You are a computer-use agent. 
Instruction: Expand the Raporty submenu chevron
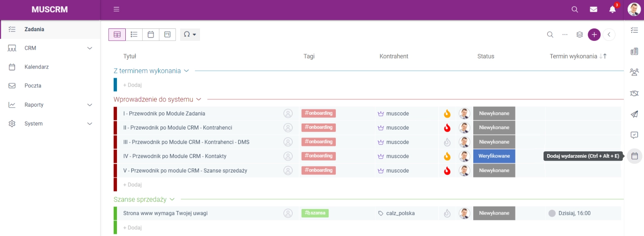(90, 105)
